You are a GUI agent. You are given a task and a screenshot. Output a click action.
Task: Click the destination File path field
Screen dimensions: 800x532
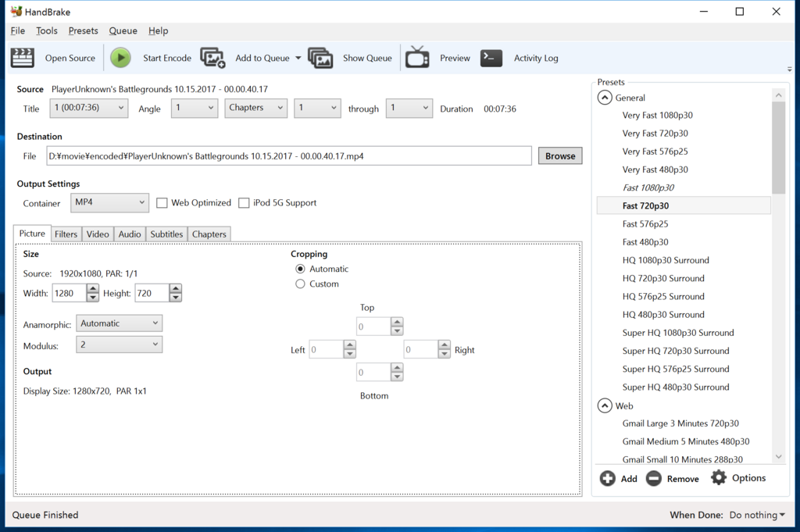[x=289, y=156]
